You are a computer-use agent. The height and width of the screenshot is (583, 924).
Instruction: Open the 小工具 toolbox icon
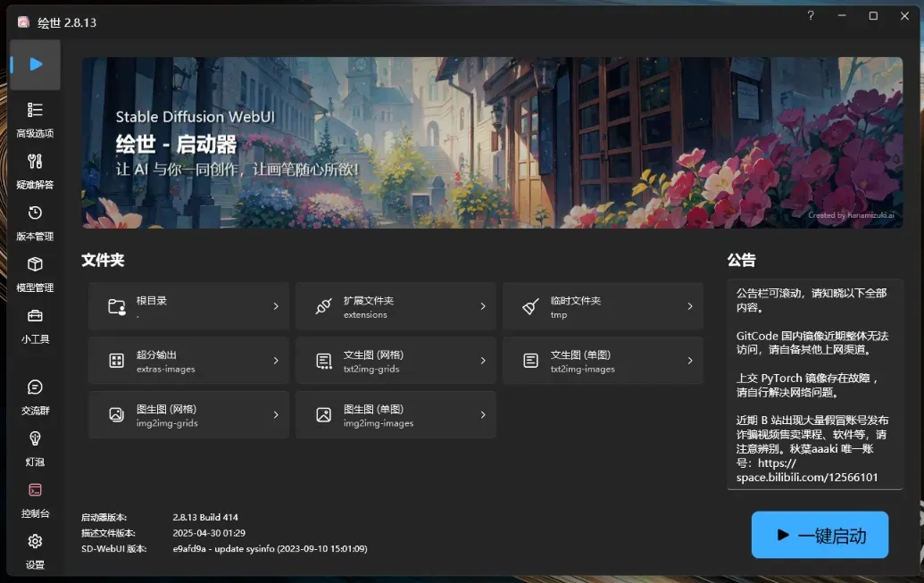pos(35,317)
